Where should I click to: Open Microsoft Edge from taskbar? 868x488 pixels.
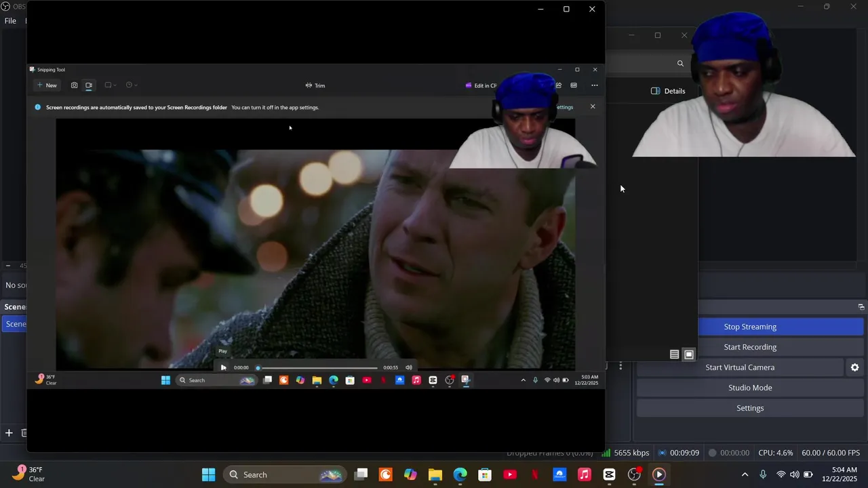[x=460, y=474]
